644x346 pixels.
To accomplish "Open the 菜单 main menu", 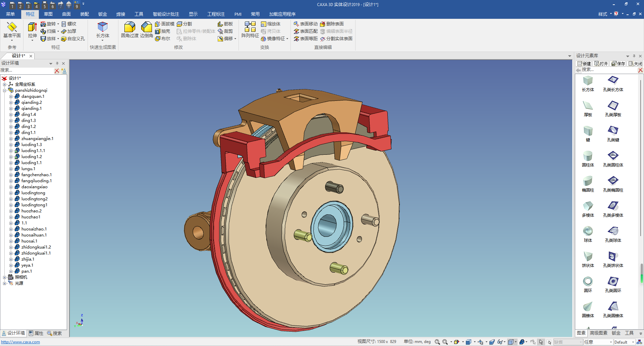I will (10, 14).
